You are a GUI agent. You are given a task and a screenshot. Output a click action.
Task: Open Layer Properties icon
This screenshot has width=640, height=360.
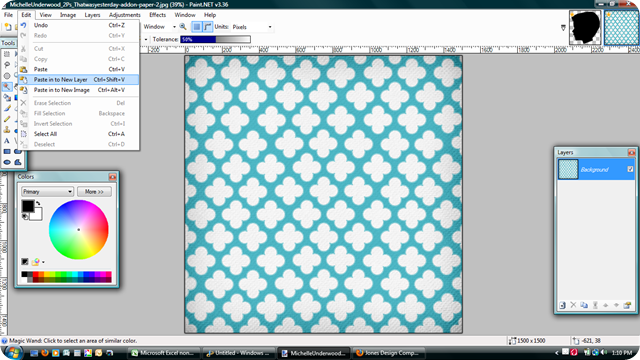(x=627, y=305)
